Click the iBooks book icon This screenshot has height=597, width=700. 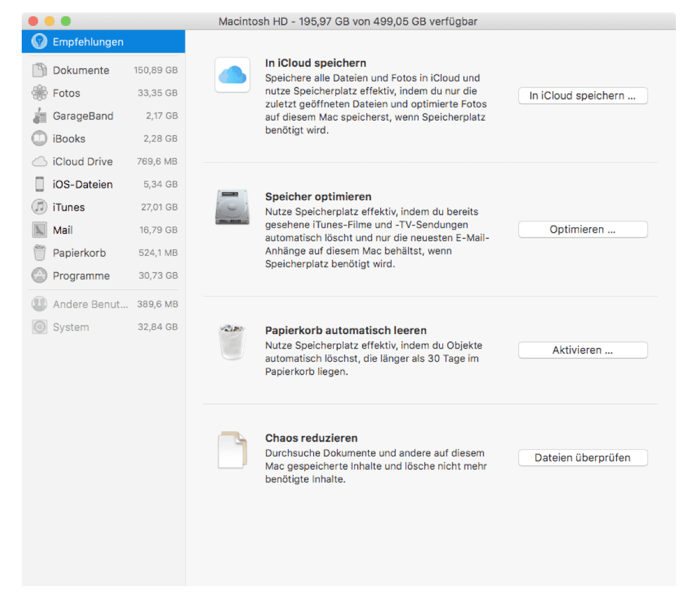(39, 138)
